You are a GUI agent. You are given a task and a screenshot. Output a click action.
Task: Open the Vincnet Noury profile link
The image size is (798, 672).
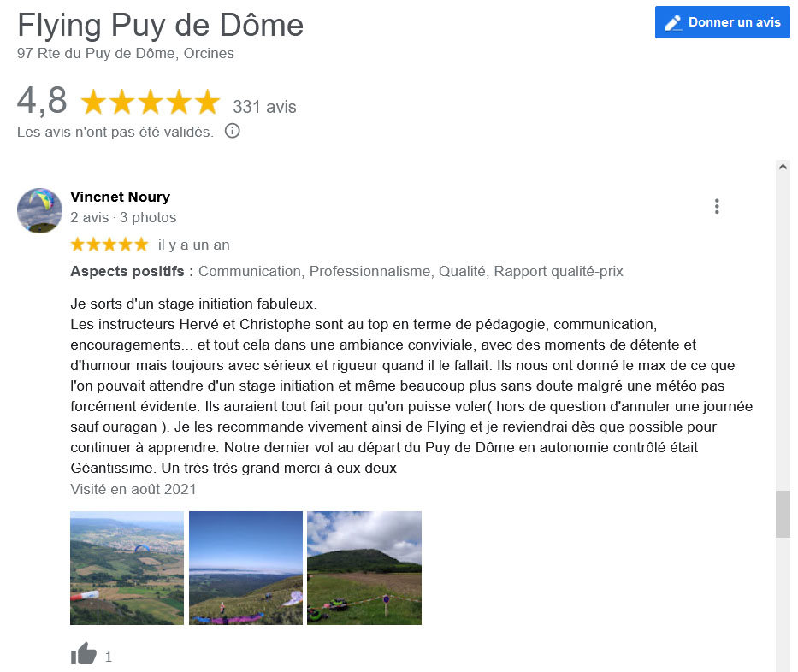[120, 197]
